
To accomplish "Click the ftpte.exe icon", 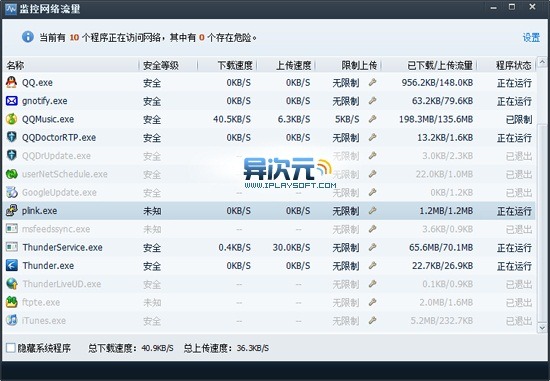I will pyautogui.click(x=12, y=302).
